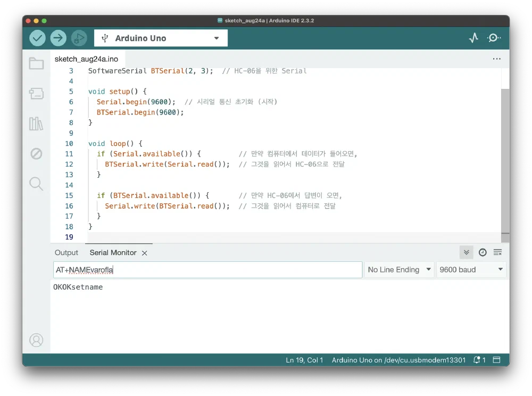Open the Search magnifier in sidebar

tap(36, 184)
